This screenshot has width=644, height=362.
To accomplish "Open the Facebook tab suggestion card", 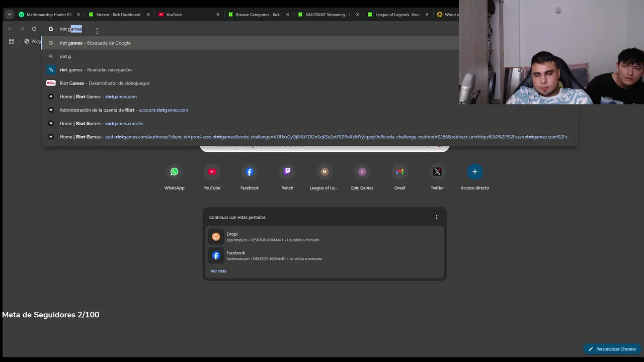I will click(x=325, y=255).
